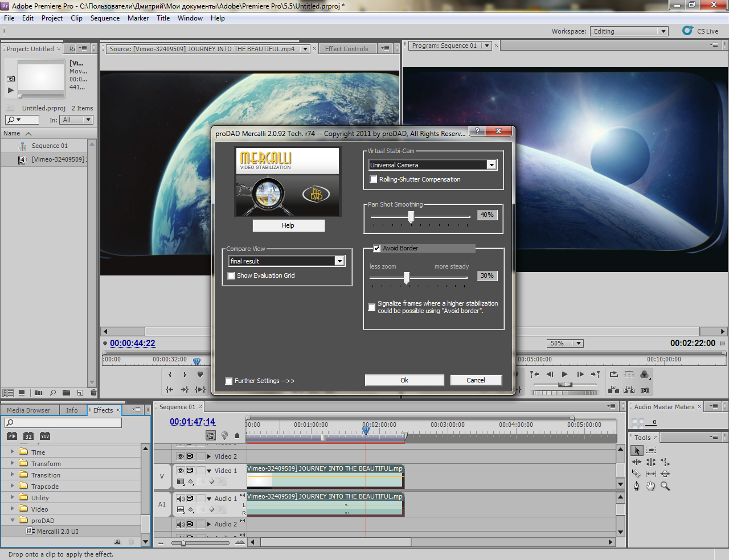729x560 pixels.
Task: Uncheck the Avoid Border checkbox
Action: [376, 248]
